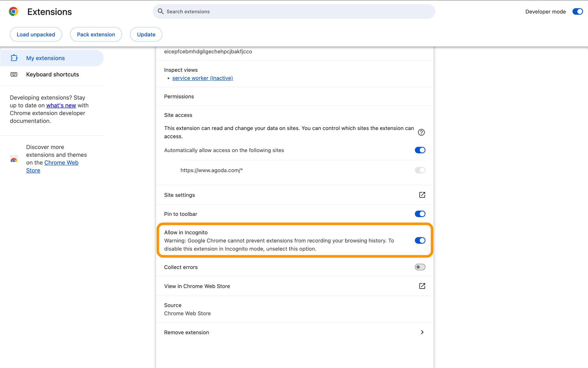Click the Site access heading
Image resolution: width=588 pixels, height=368 pixels.
click(178, 115)
